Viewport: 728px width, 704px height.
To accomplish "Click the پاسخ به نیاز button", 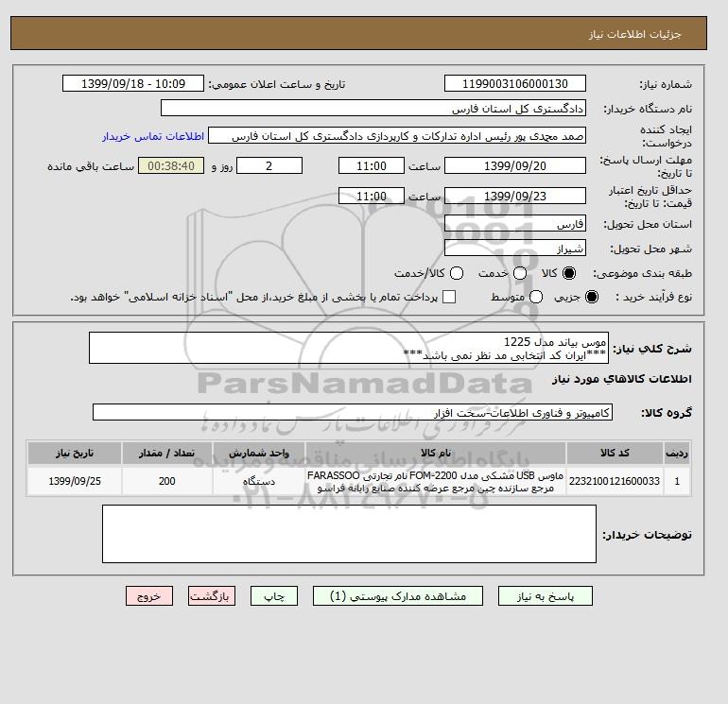I will tap(546, 596).
